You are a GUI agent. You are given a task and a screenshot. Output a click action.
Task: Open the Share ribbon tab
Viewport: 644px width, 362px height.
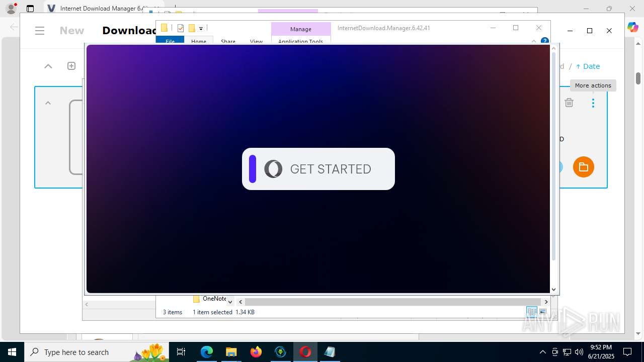[228, 41]
